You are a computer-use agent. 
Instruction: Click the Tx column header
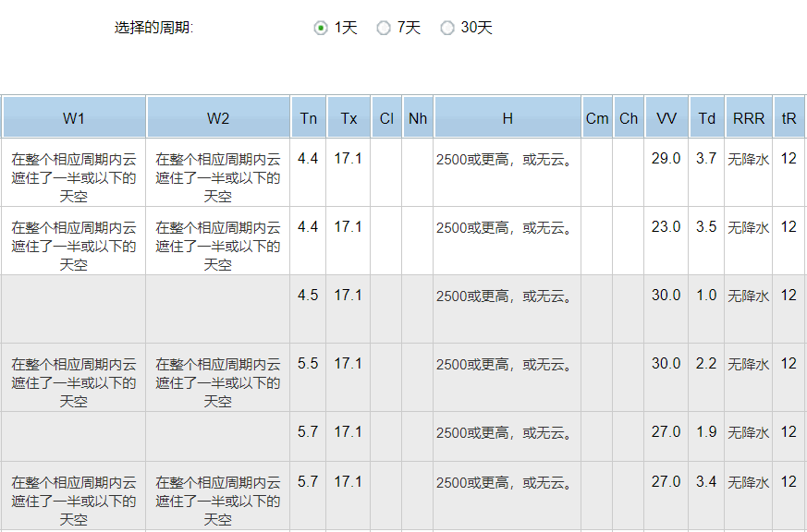[348, 117]
